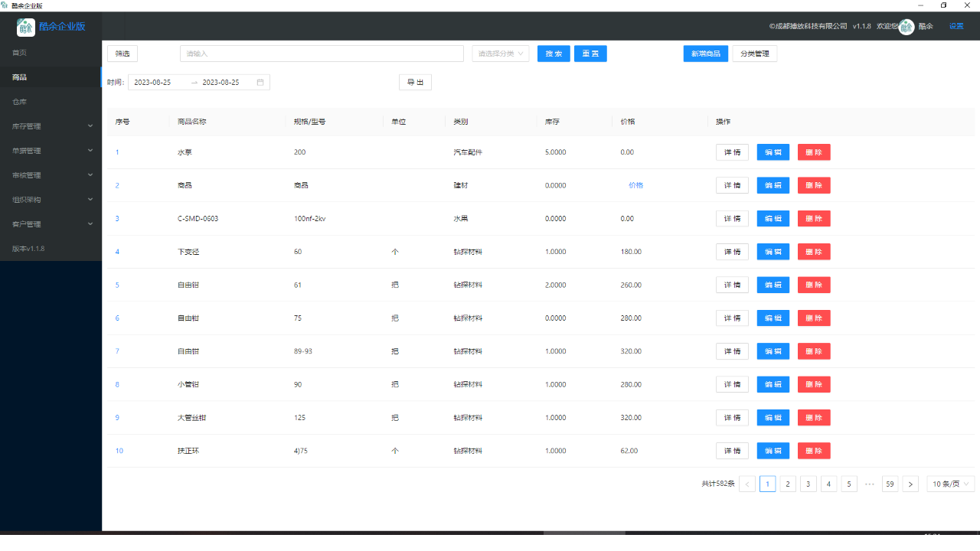Click 删除 on the 水泵 row
The height and width of the screenshot is (551, 980).
tap(813, 152)
